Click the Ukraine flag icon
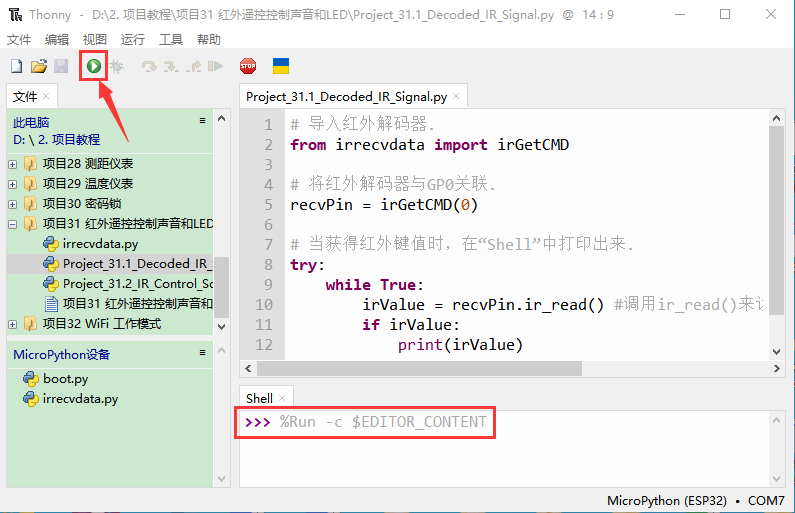The image size is (795, 513). 281,66
